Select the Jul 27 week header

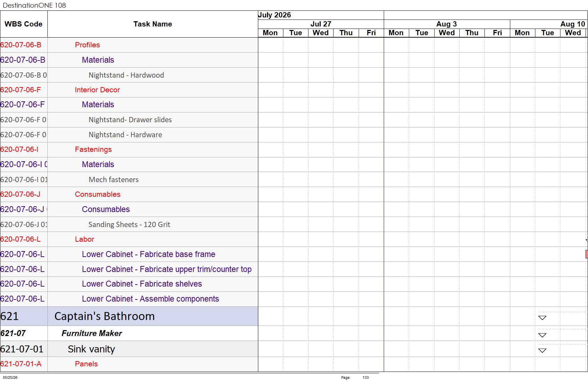coord(321,24)
